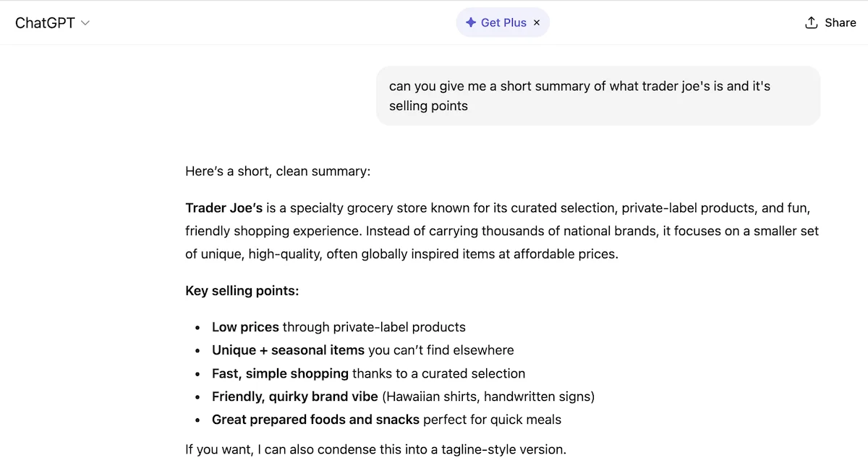The image size is (868, 471).
Task: Click the Share button
Action: pos(830,22)
